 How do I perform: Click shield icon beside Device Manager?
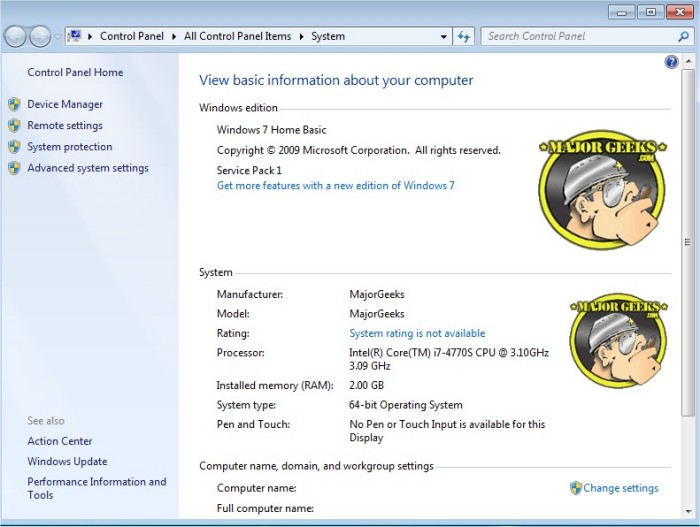point(14,105)
